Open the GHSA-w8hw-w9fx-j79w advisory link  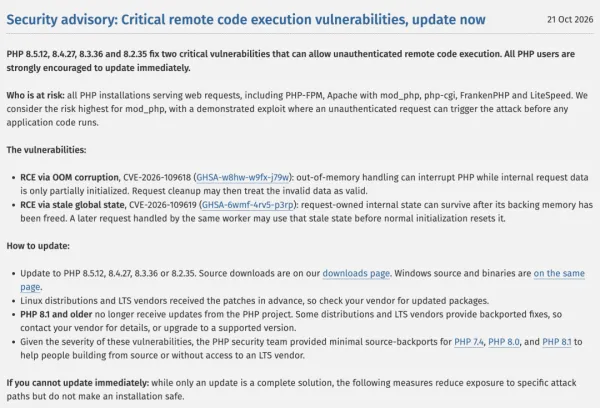[243, 178]
